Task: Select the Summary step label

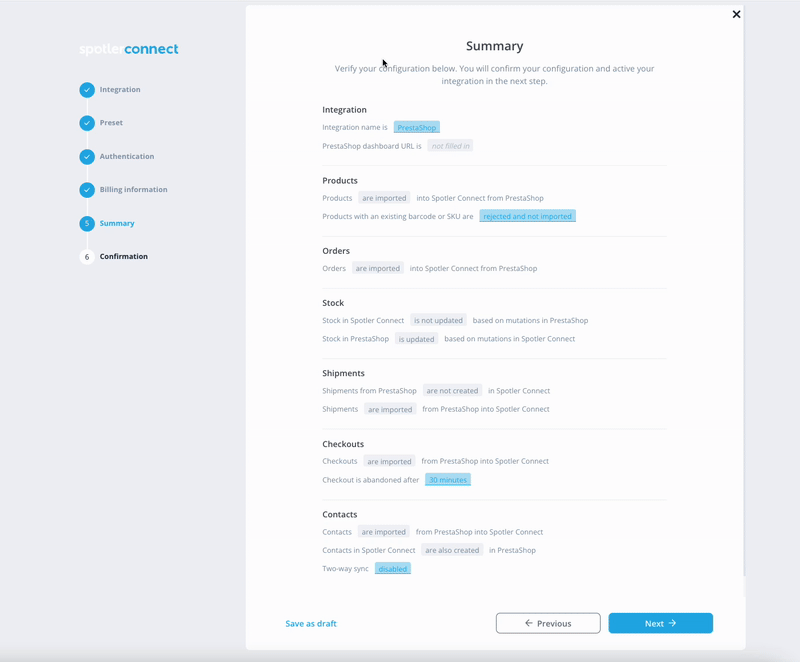Action: [117, 223]
